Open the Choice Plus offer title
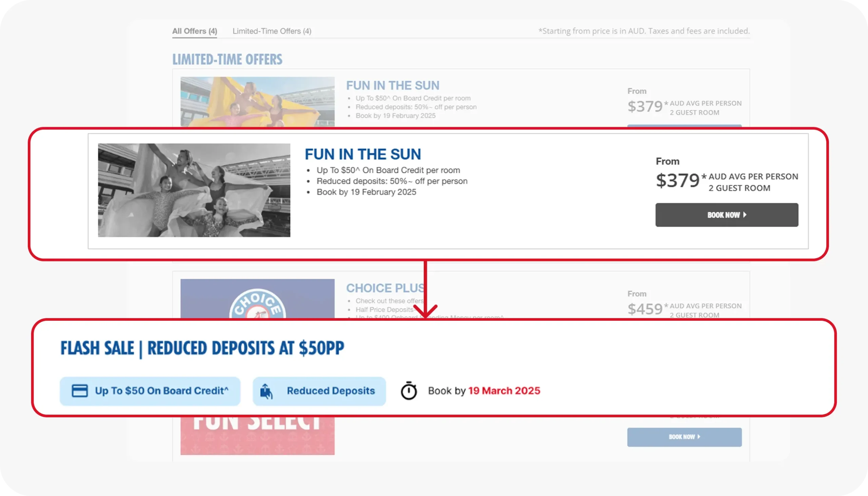The width and height of the screenshot is (868, 496). point(385,288)
